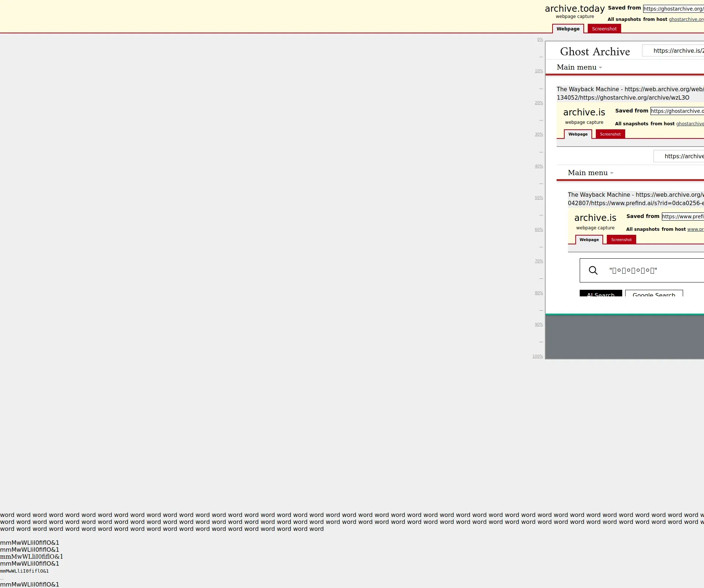Click the 100% scroll position marker
This screenshot has height=588, width=704.
point(538,356)
